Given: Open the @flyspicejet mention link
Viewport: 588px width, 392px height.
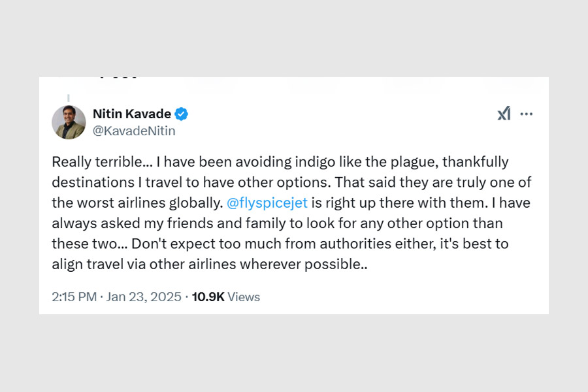Looking at the screenshot, I should pyautogui.click(x=267, y=203).
